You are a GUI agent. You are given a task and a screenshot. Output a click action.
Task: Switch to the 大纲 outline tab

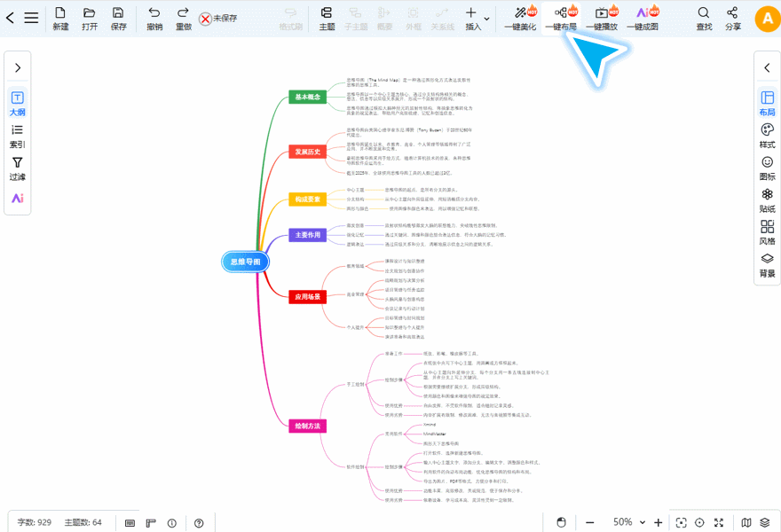[18, 104]
